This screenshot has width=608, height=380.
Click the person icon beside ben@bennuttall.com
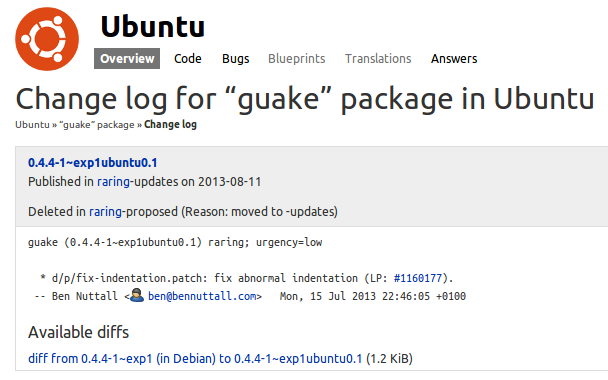coord(136,295)
